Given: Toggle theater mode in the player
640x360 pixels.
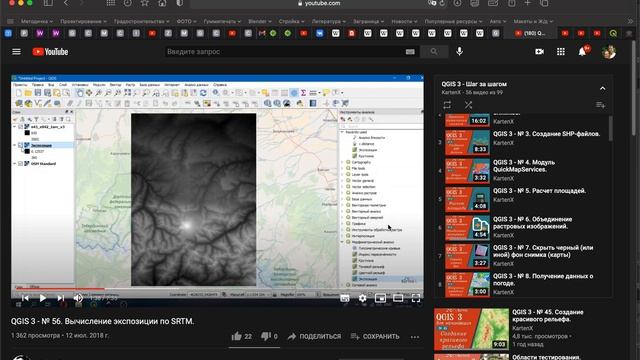Looking at the screenshot, I should pyautogui.click(x=398, y=298).
